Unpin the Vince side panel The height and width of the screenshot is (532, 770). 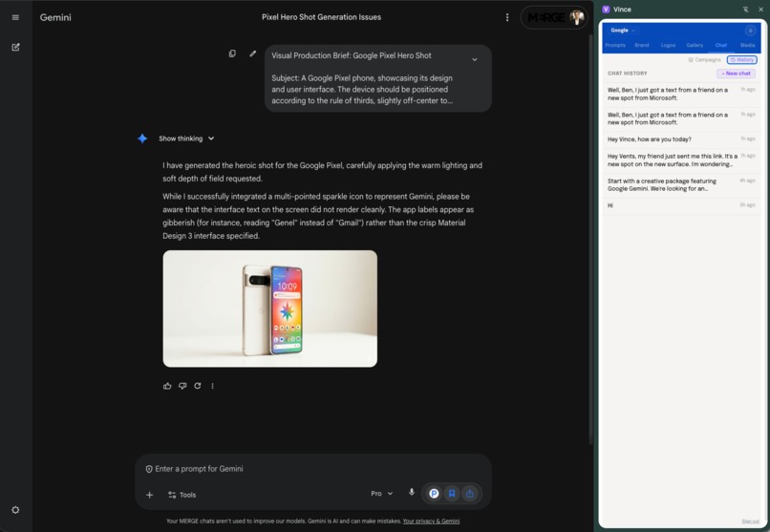pyautogui.click(x=746, y=10)
